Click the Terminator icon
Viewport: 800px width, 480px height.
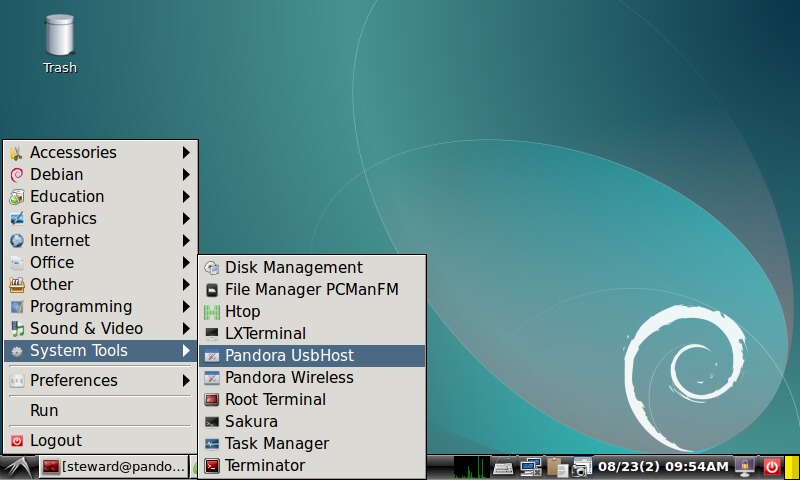click(212, 466)
